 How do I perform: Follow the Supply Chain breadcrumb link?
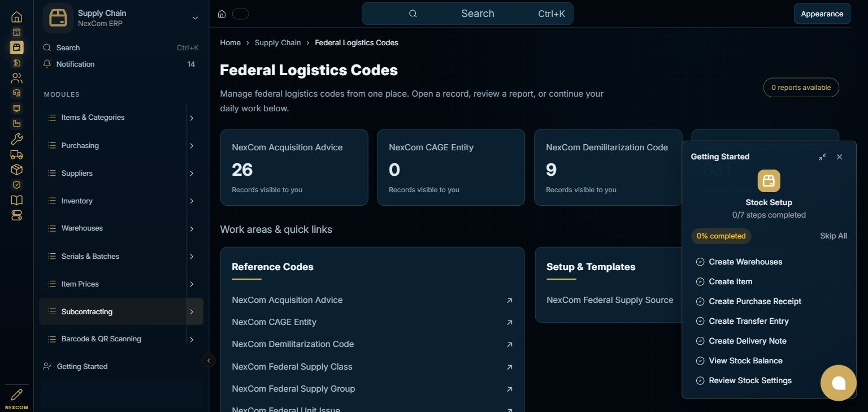[277, 43]
